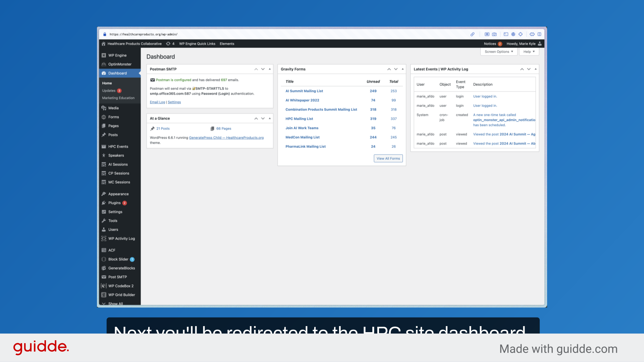644x362 pixels.
Task: Open the Media library from the sidebar
Action: [104, 108]
